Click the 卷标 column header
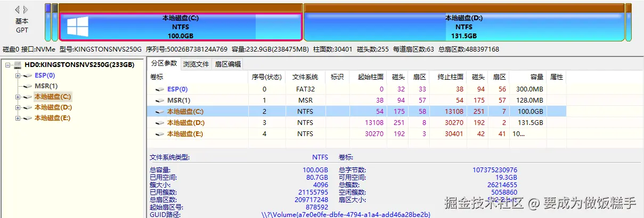Image resolution: width=644 pixels, height=218 pixels. (198, 77)
